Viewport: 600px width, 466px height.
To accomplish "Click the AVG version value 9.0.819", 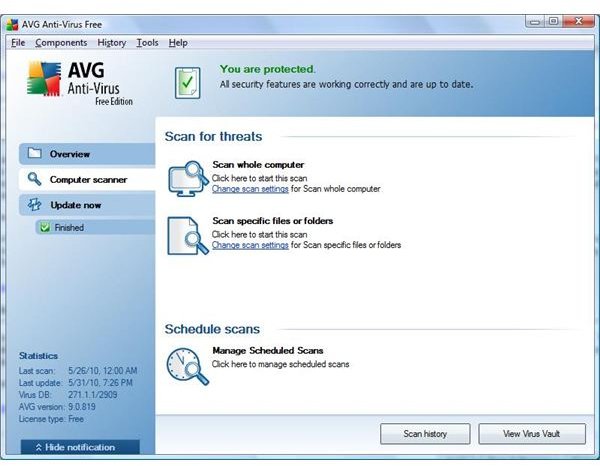I will [x=82, y=407].
